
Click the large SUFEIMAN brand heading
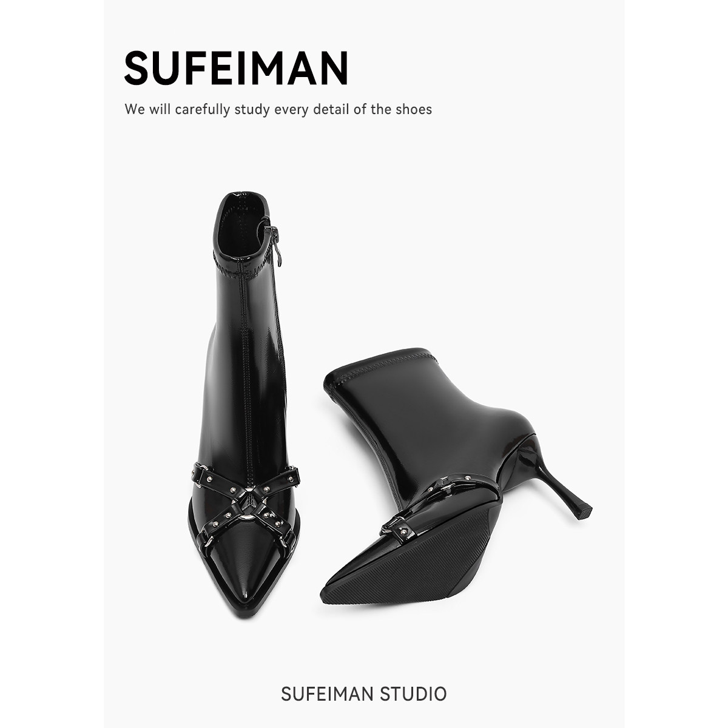237,69
